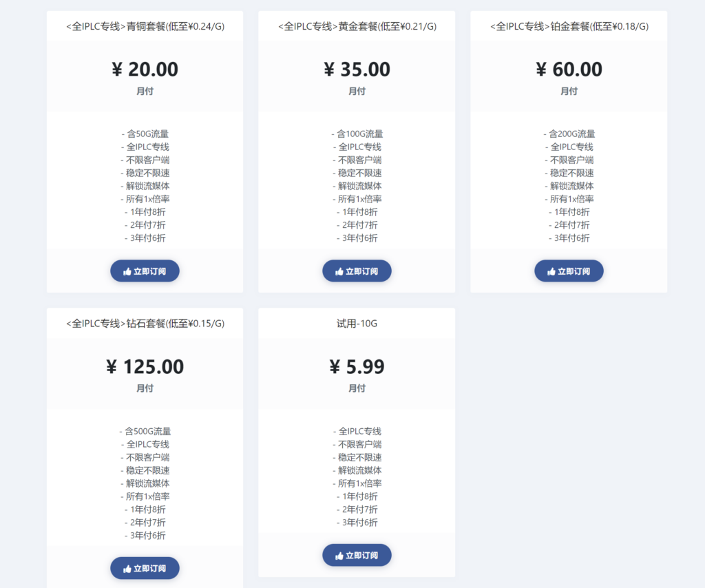Select the ¥ 20.00 price text
This screenshot has height=588, width=705.
click(x=145, y=70)
